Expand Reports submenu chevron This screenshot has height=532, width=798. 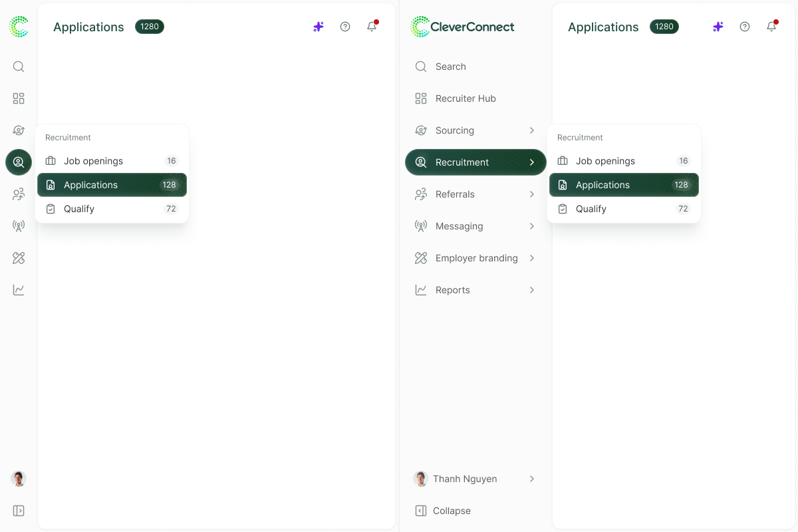coord(532,290)
